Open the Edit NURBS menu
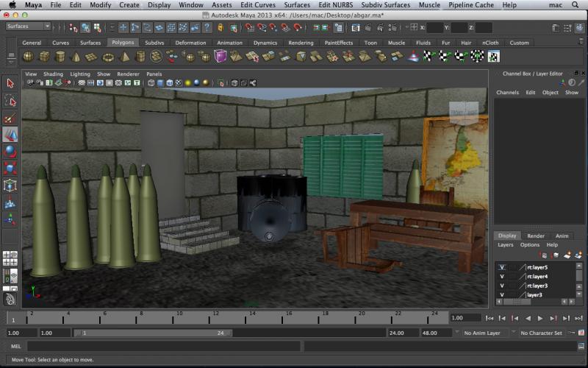This screenshot has height=368, width=588. coord(334,4)
